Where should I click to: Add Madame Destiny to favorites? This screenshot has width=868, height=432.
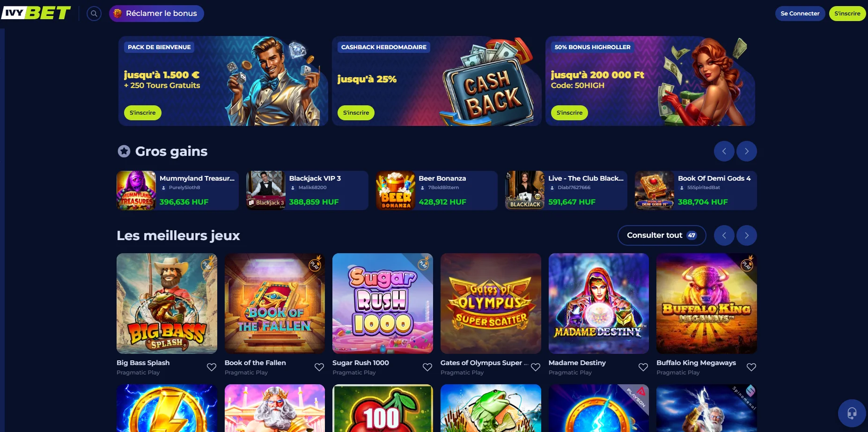point(643,367)
